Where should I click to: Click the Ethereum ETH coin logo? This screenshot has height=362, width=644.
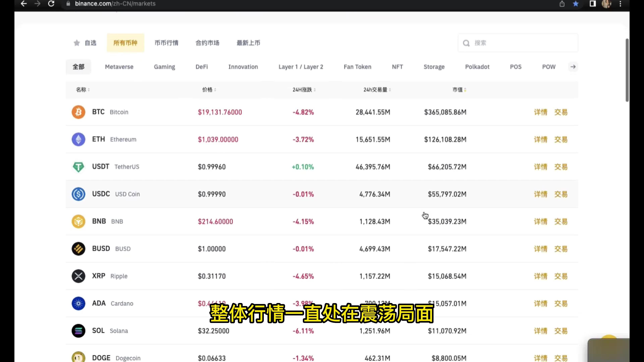[x=78, y=139]
